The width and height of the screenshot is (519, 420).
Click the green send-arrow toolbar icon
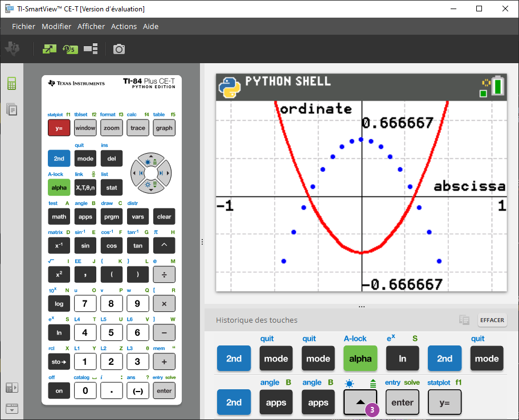[50, 50]
